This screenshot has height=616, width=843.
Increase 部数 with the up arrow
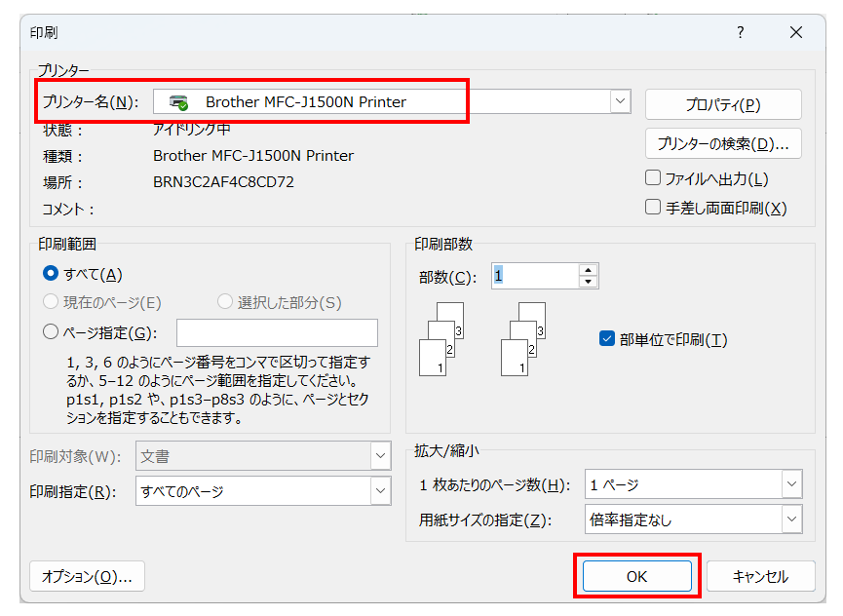pos(589,270)
